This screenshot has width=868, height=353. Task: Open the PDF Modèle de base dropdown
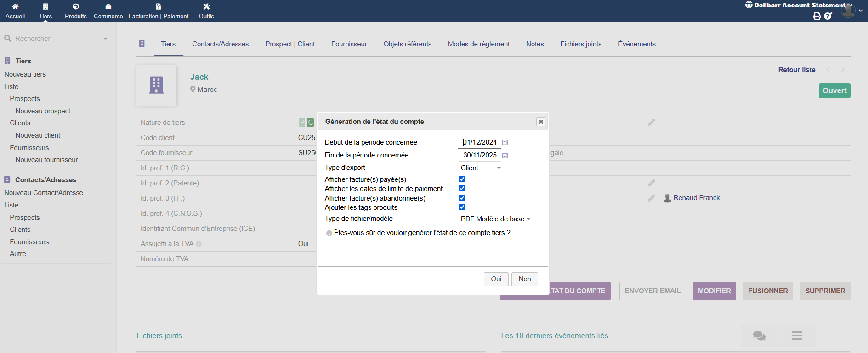pyautogui.click(x=495, y=219)
